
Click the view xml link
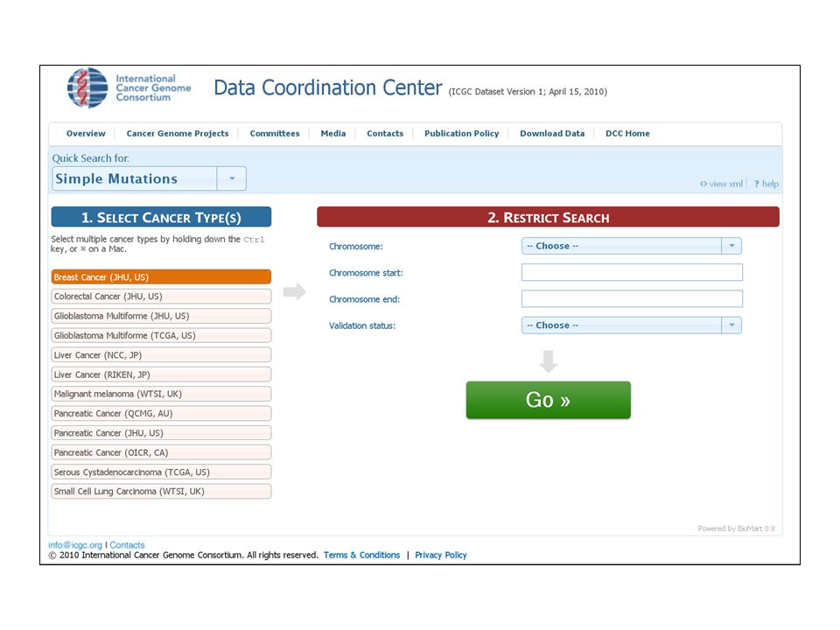[721, 184]
